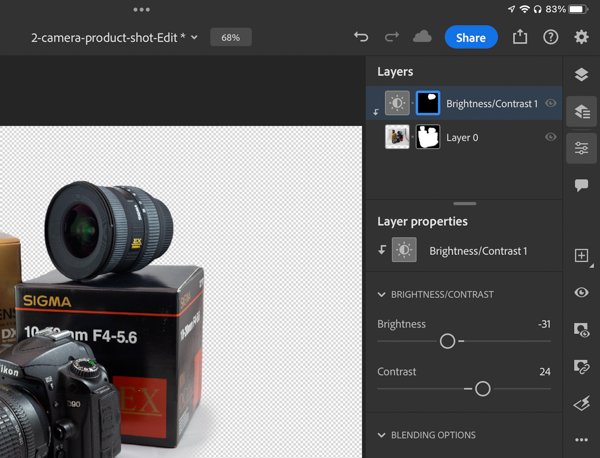Tap the three-dot multitasking handle at top
The width and height of the screenshot is (600, 458).
[x=142, y=10]
